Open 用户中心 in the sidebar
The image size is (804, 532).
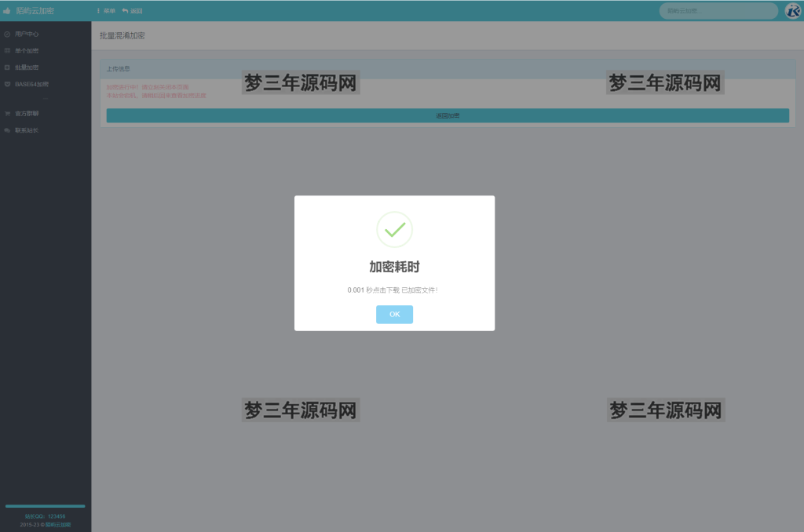(27, 35)
